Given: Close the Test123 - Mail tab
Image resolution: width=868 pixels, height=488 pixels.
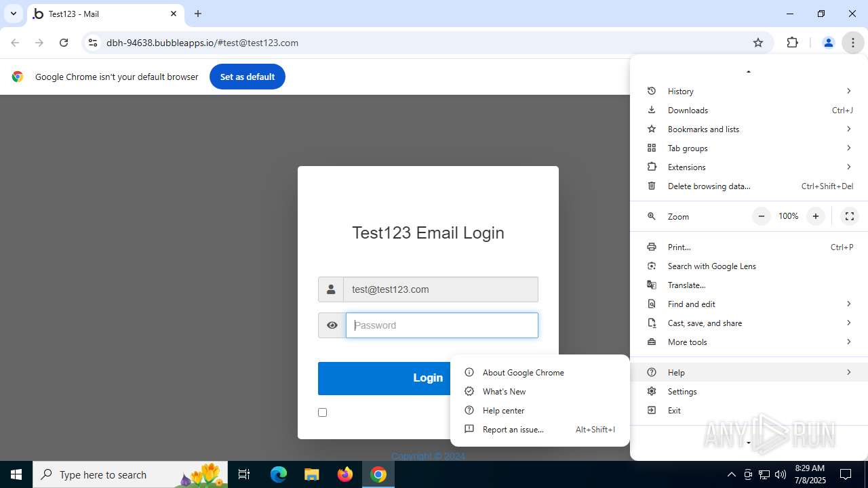Looking at the screenshot, I should (x=174, y=14).
